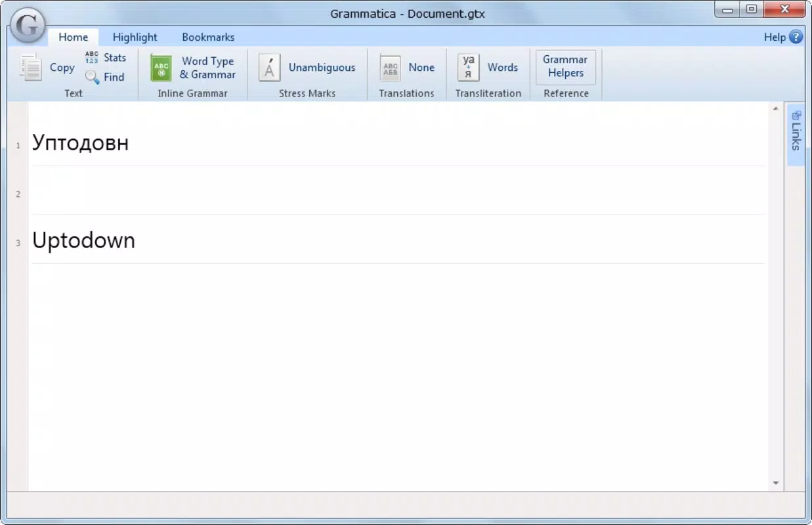The height and width of the screenshot is (525, 812).
Task: Minimize the Grammatica window
Action: pyautogui.click(x=728, y=9)
